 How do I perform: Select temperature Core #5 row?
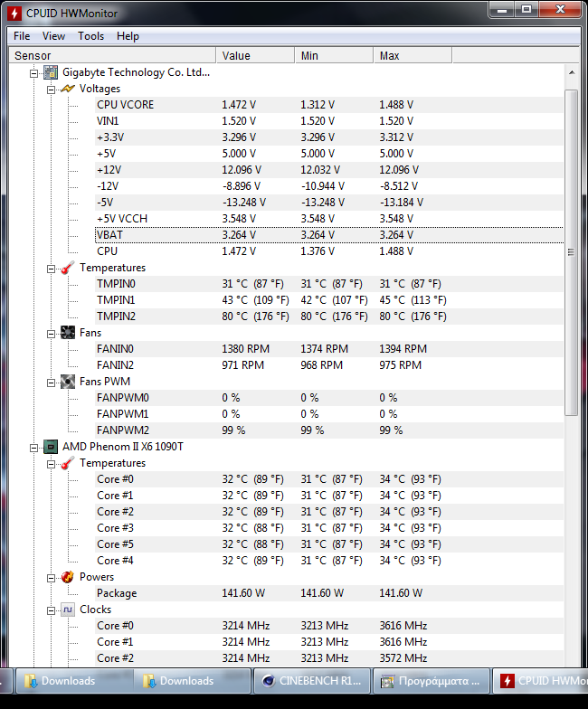click(x=329, y=544)
